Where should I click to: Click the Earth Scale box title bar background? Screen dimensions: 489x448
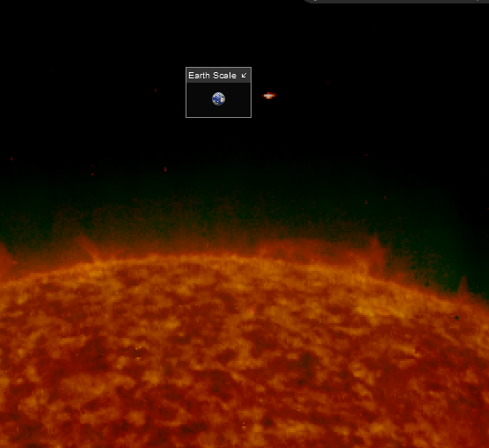pos(218,75)
